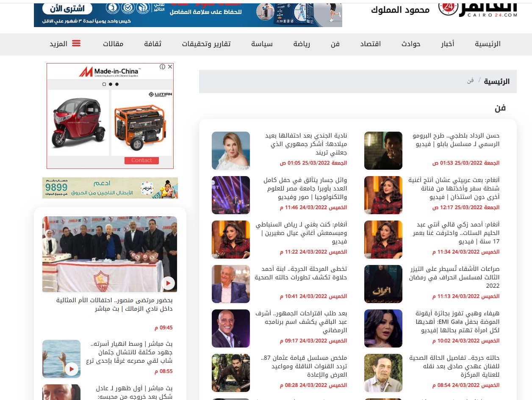The image size is (532, 400).
Task: Click the الرئيسية breadcrumb link
Action: point(497,81)
